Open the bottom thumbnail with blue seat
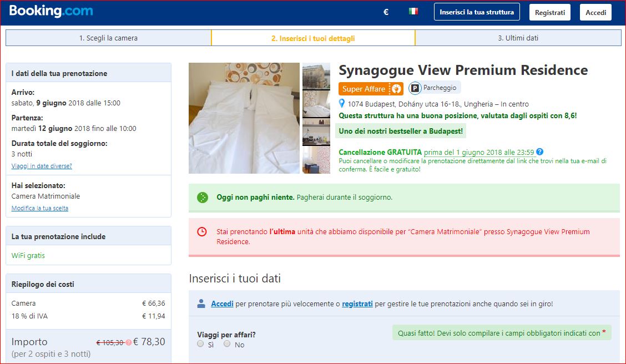 (316, 160)
